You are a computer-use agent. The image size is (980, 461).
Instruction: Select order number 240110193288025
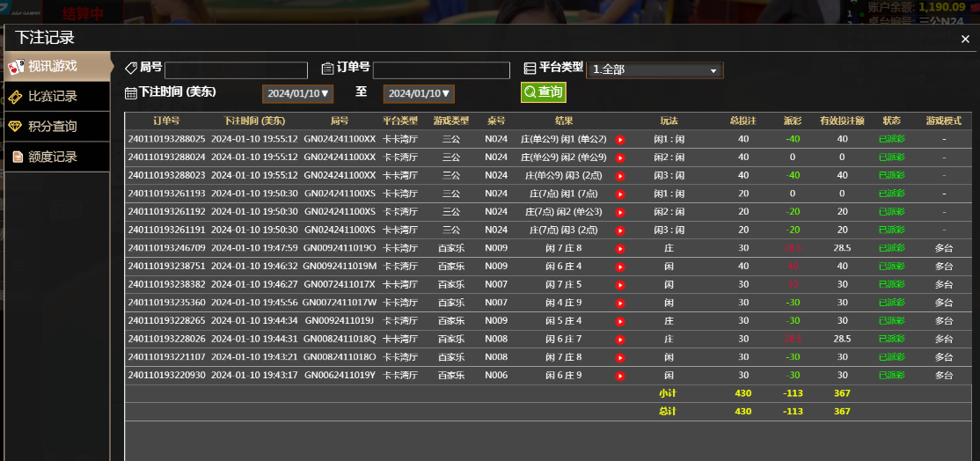tap(166, 139)
